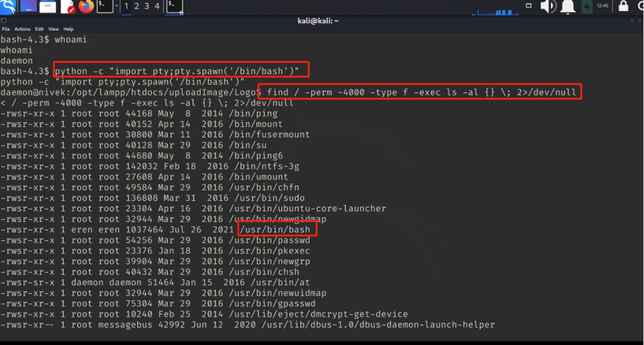The height and width of the screenshot is (345, 644).
Task: Open the File menu
Action: click(x=6, y=29)
